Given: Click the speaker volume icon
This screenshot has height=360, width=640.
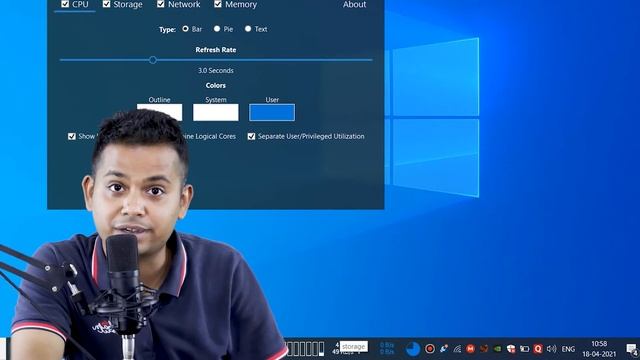Looking at the screenshot, I should point(551,349).
